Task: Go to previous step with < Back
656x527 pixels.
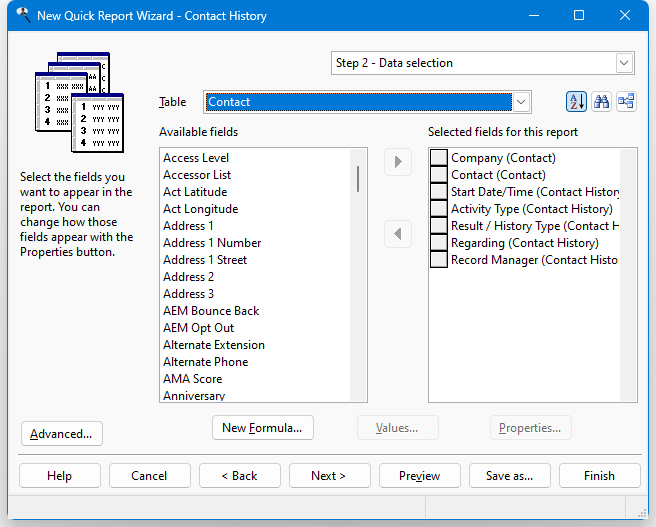Action: coord(240,476)
